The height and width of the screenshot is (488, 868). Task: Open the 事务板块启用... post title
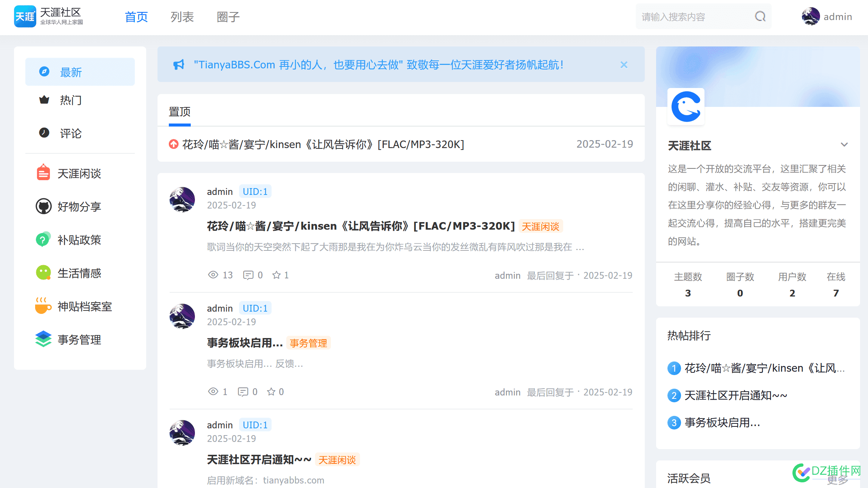coord(245,343)
